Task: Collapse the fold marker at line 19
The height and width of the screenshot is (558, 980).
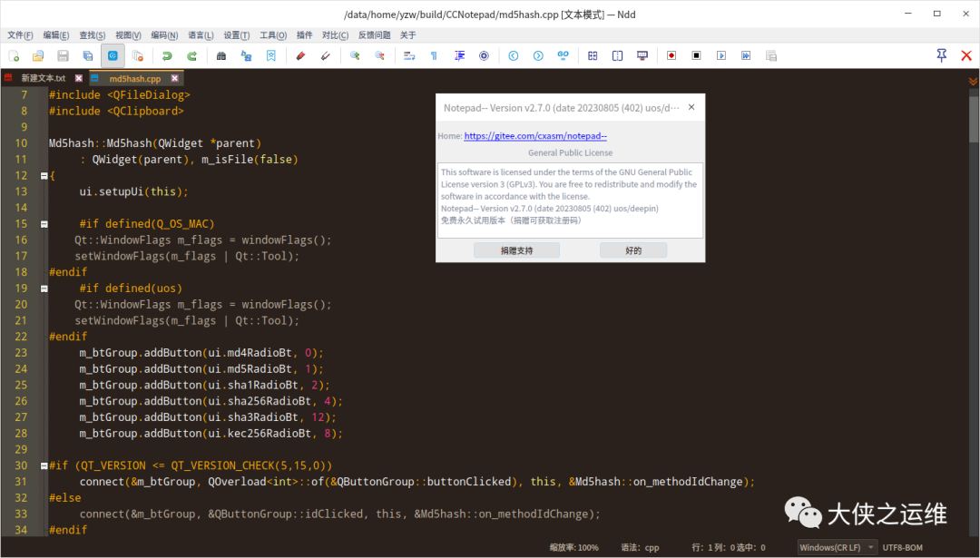Action: (44, 289)
